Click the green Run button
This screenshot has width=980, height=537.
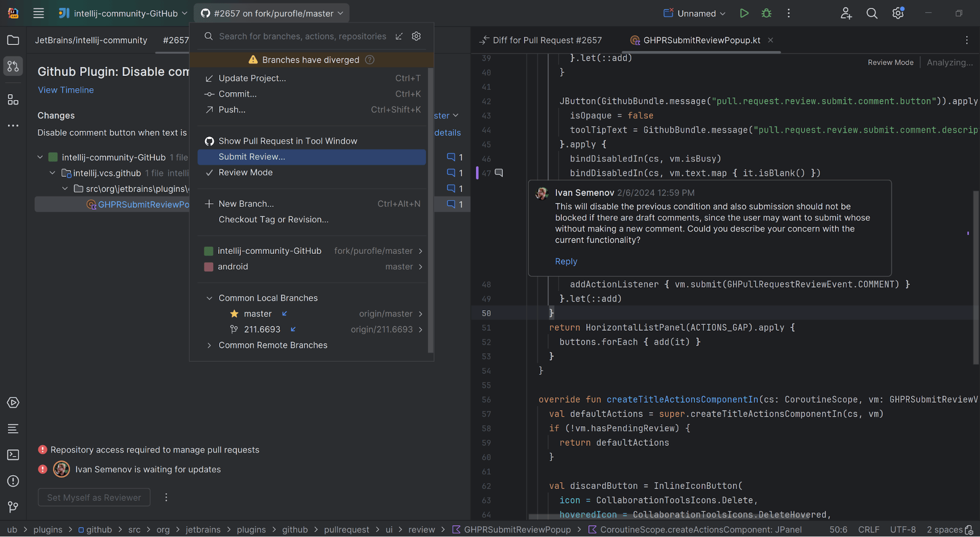(744, 13)
